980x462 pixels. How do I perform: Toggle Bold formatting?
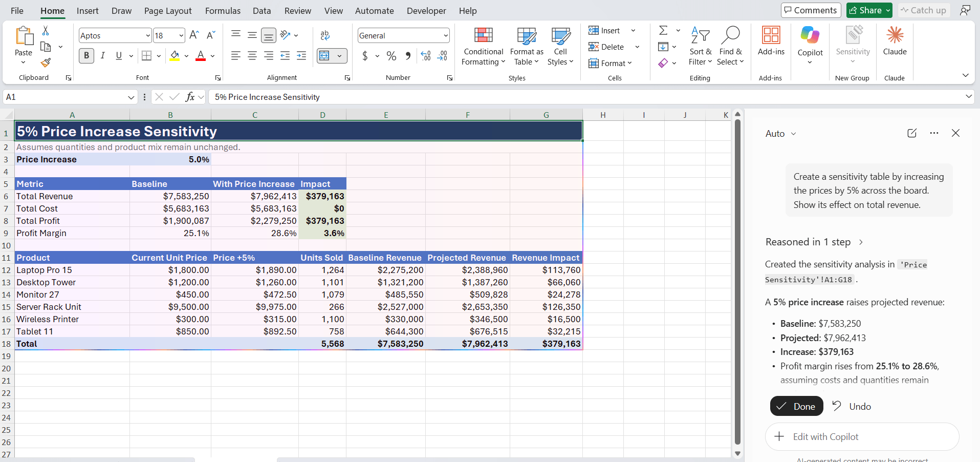[86, 55]
